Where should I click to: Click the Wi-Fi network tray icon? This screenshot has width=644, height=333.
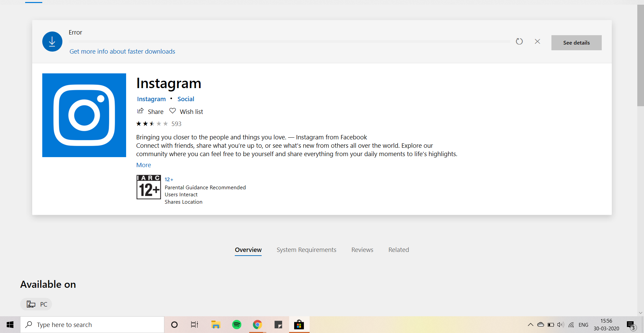pyautogui.click(x=571, y=325)
